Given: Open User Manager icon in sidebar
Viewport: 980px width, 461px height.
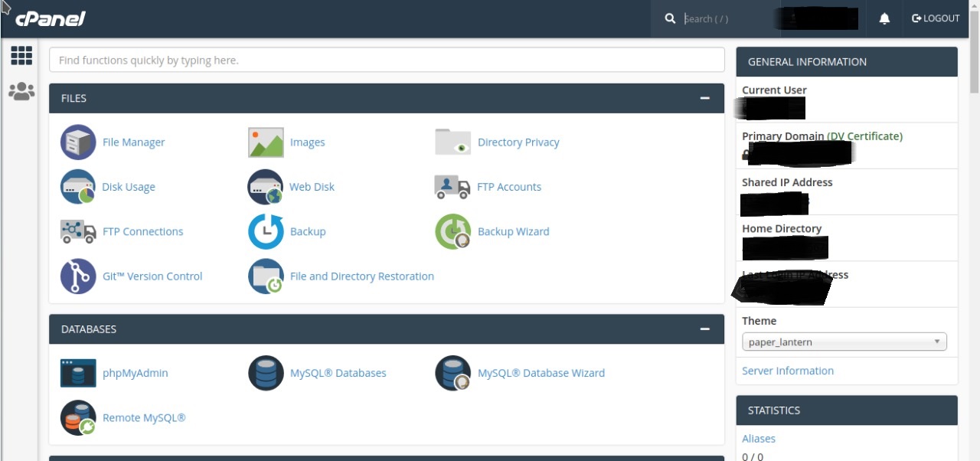Looking at the screenshot, I should click(x=21, y=91).
